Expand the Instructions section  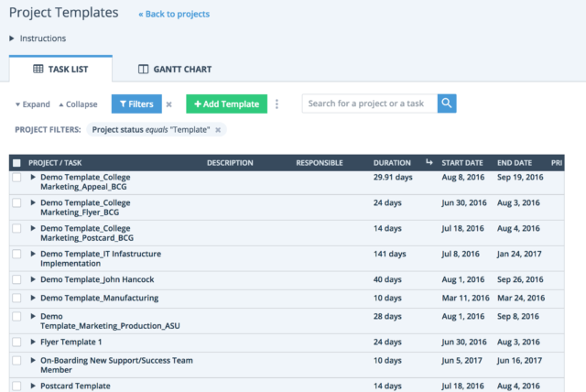(x=12, y=38)
